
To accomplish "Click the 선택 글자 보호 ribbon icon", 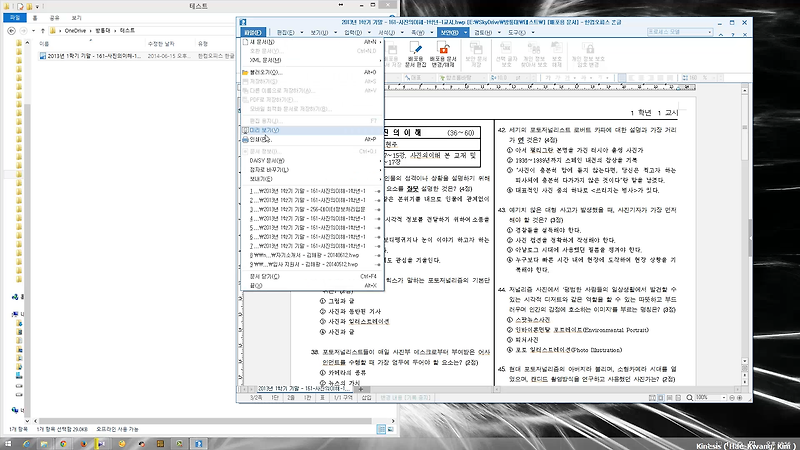I will (506, 55).
